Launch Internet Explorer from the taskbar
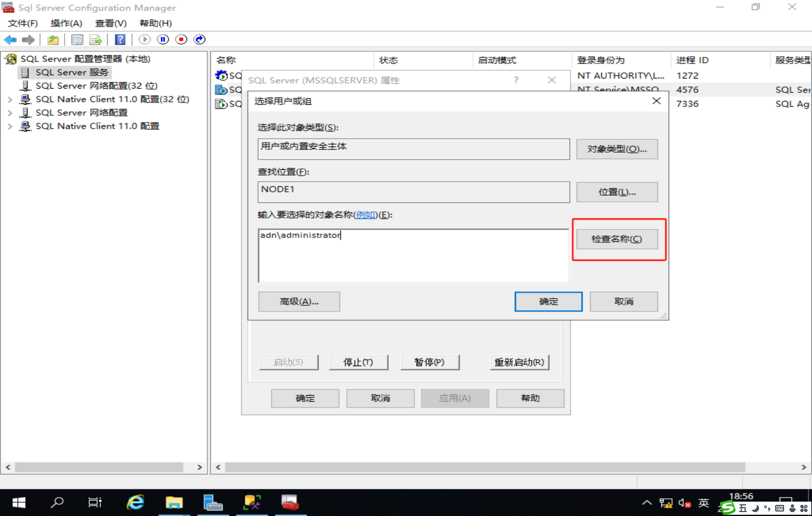This screenshot has width=812, height=516. click(x=135, y=503)
